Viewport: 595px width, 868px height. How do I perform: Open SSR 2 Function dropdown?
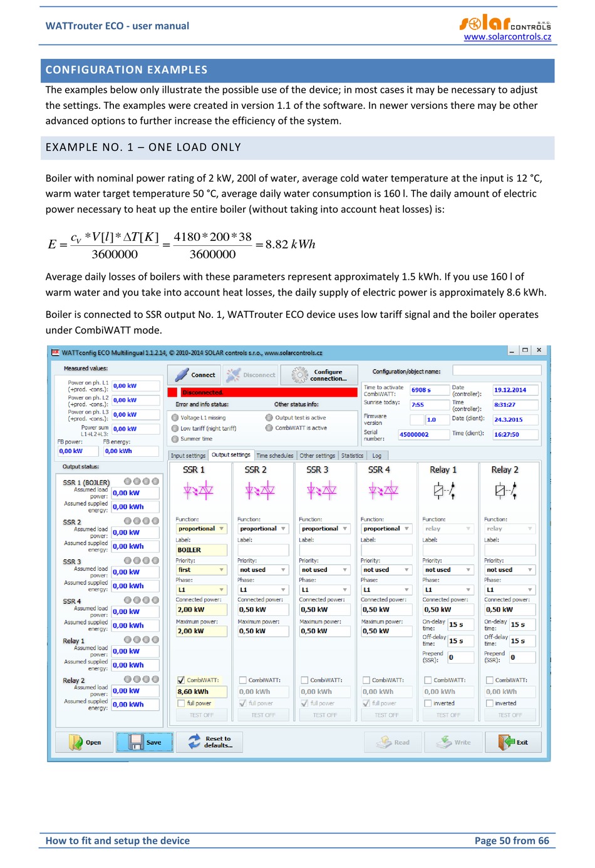[x=263, y=529]
